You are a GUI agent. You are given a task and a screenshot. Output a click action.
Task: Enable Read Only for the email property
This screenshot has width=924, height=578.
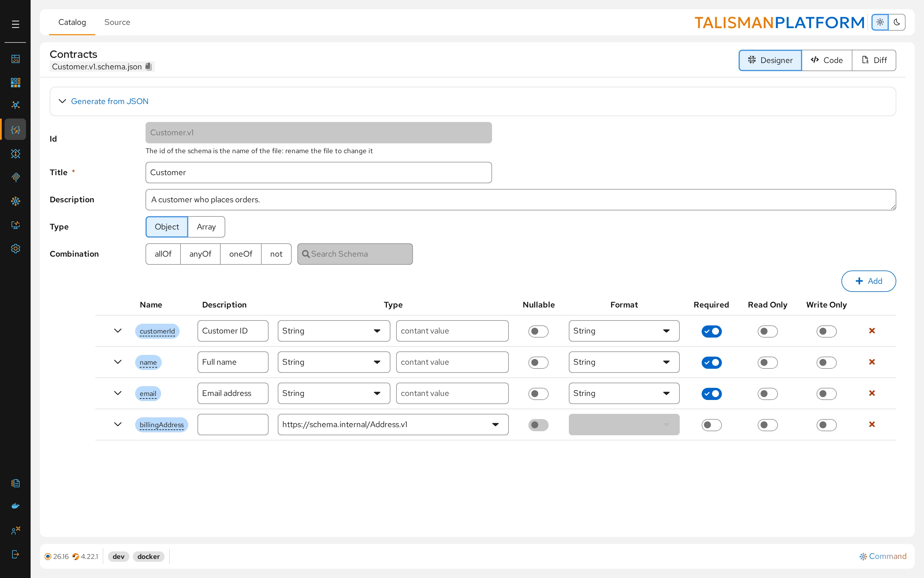click(x=767, y=394)
